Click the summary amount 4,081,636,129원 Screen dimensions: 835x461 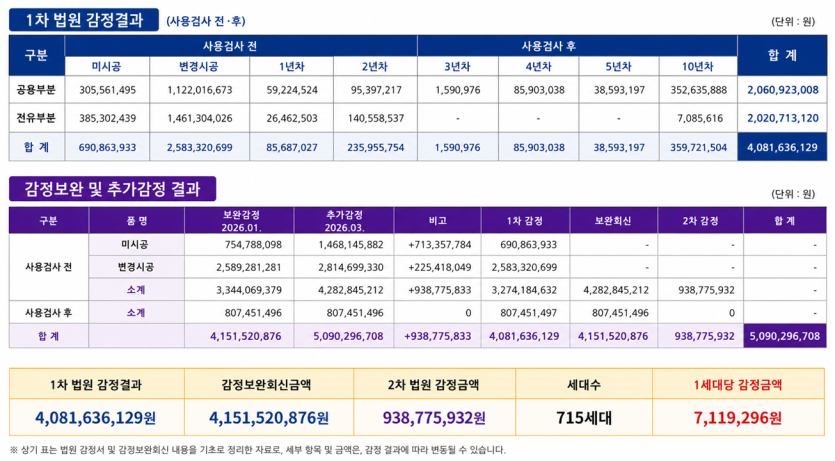point(96,418)
